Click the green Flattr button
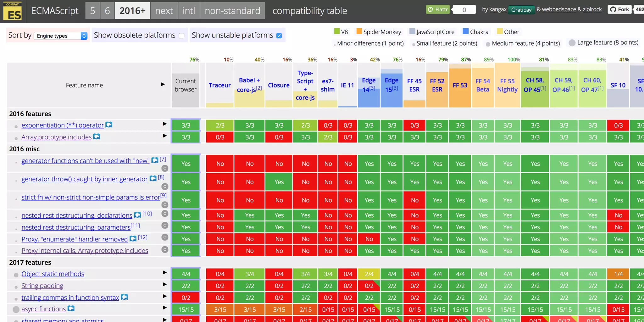Screen dimensions: 644x322 click(438, 9)
